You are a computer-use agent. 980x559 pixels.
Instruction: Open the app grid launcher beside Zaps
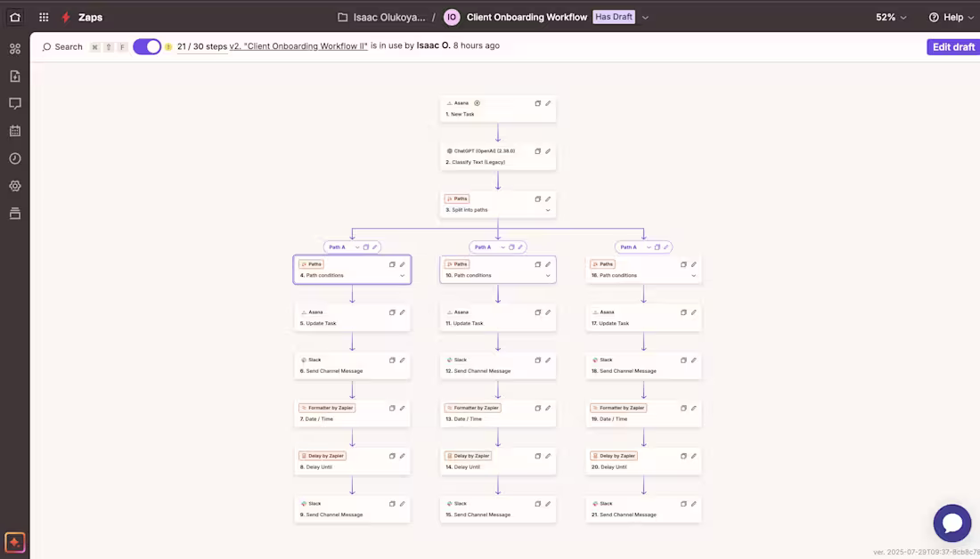(x=42, y=16)
